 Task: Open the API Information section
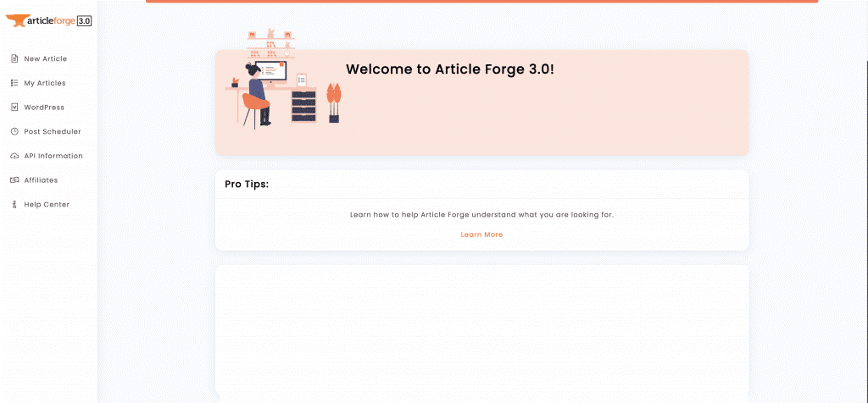tap(53, 156)
